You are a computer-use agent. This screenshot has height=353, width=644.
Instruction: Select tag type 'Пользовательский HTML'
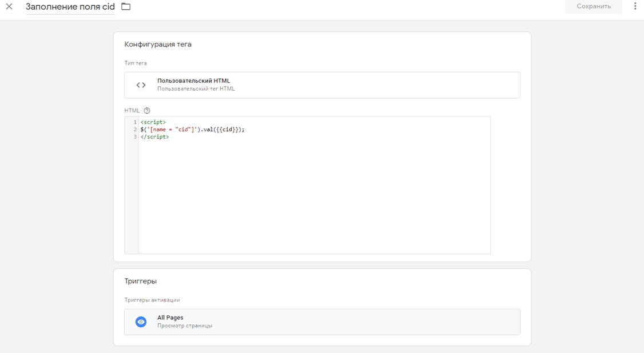tap(322, 85)
